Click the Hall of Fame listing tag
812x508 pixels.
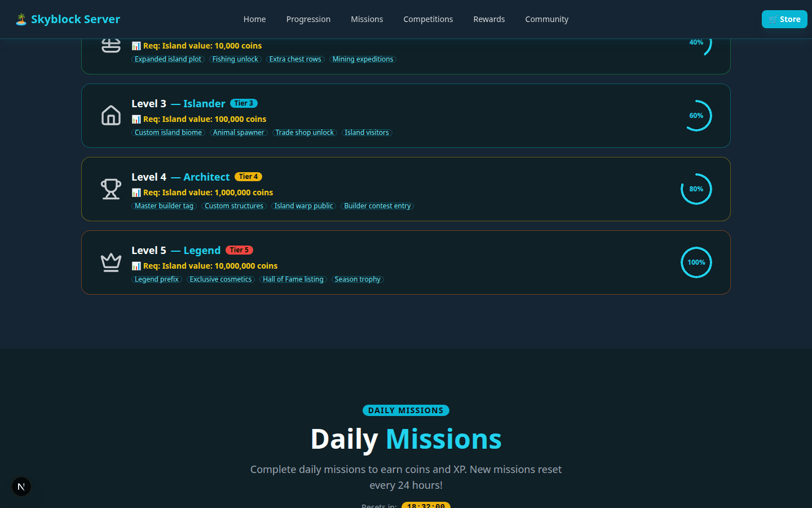(x=293, y=279)
